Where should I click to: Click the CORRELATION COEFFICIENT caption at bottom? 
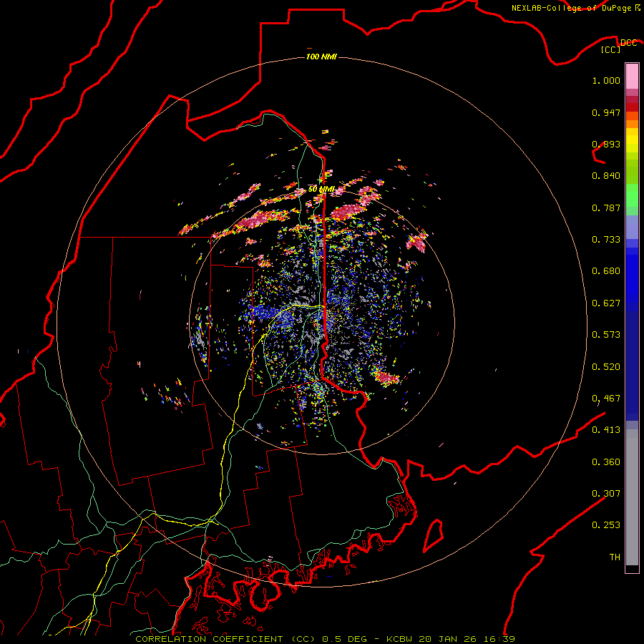click(325, 639)
